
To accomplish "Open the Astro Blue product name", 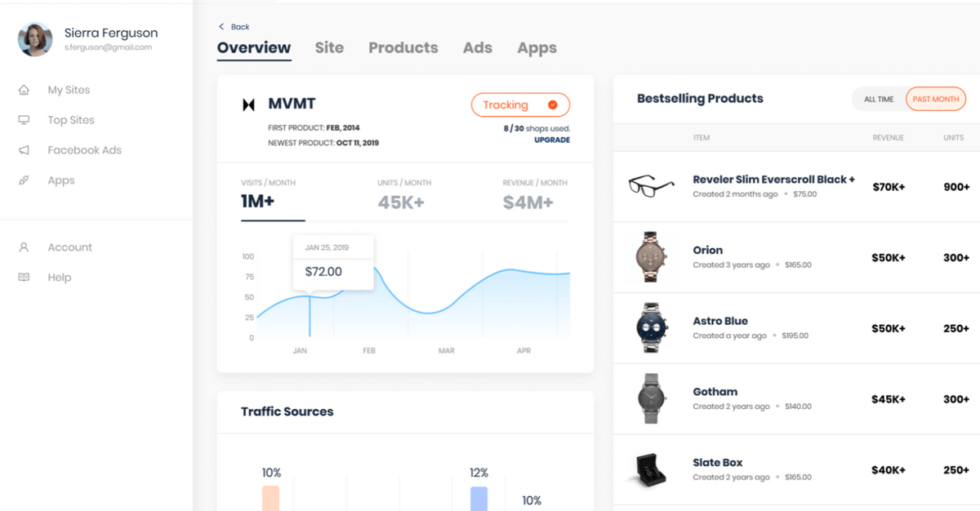I will [720, 321].
